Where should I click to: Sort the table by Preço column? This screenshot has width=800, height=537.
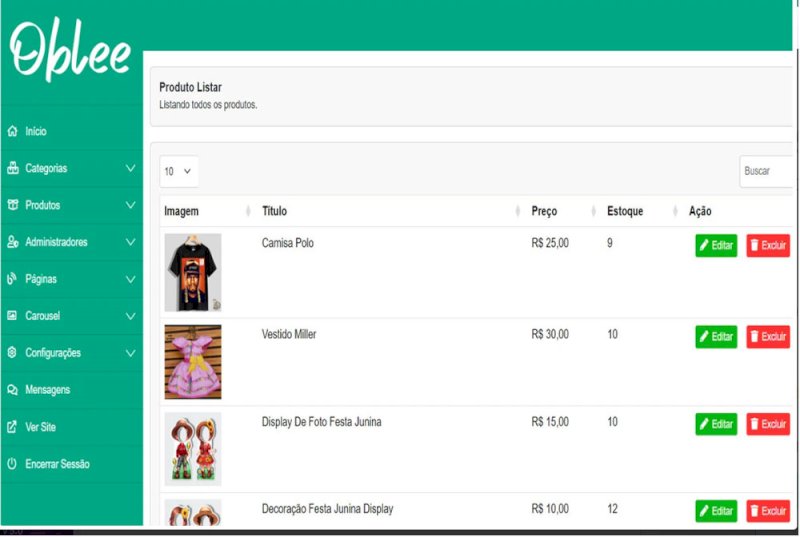[545, 211]
